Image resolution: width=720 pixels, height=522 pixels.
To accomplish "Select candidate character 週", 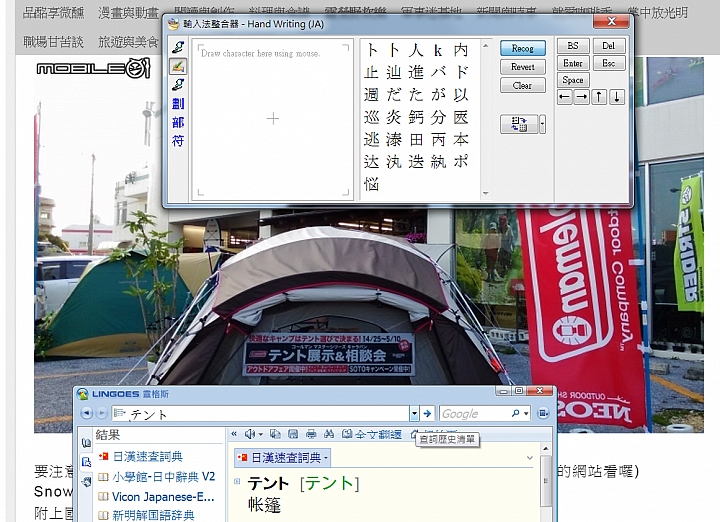I will pos(371,95).
